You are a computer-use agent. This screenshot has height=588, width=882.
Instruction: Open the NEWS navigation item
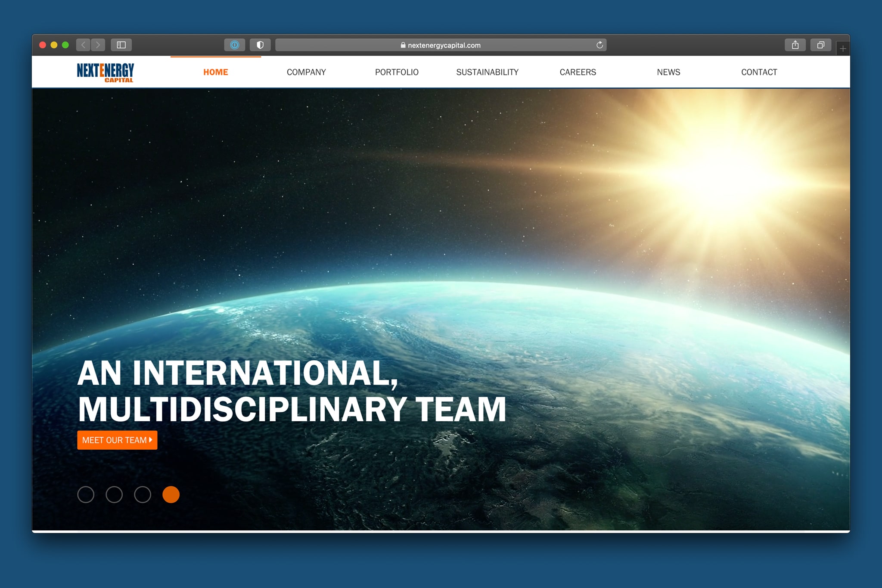(x=668, y=72)
